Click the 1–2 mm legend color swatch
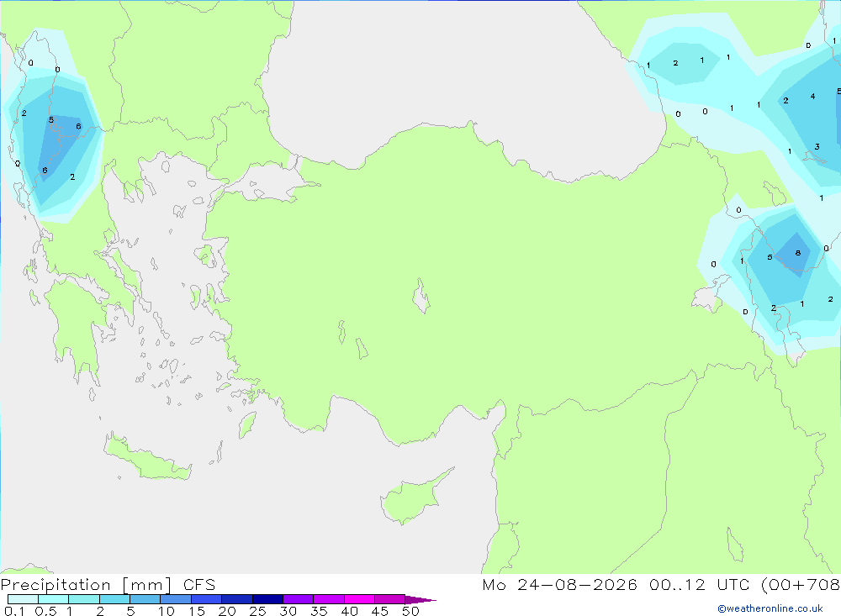 click(x=83, y=599)
